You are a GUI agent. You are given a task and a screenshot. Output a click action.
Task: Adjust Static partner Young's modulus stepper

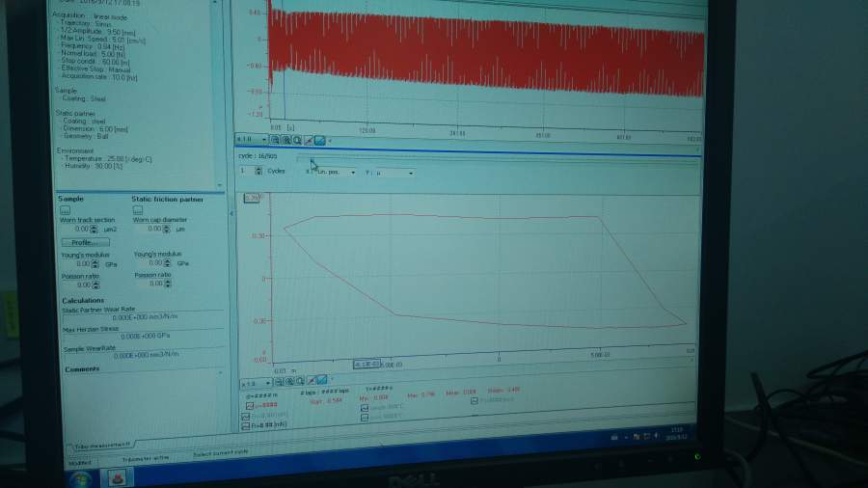coord(167,263)
